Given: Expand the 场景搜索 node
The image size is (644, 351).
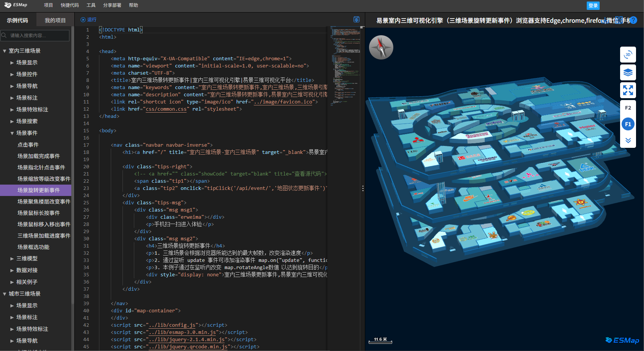Looking at the screenshot, I should pyautogui.click(x=12, y=121).
